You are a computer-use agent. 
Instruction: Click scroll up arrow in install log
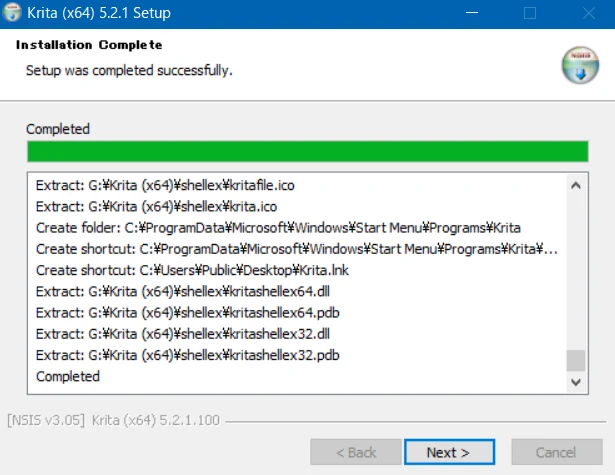click(576, 186)
